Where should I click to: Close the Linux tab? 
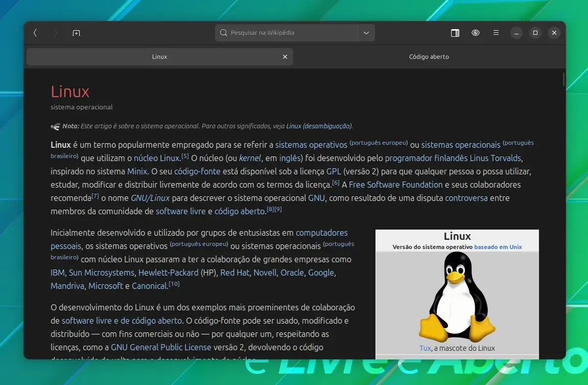(x=285, y=57)
